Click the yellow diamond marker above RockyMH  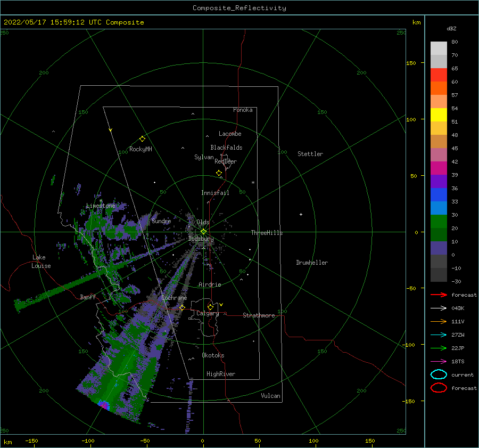142,139
